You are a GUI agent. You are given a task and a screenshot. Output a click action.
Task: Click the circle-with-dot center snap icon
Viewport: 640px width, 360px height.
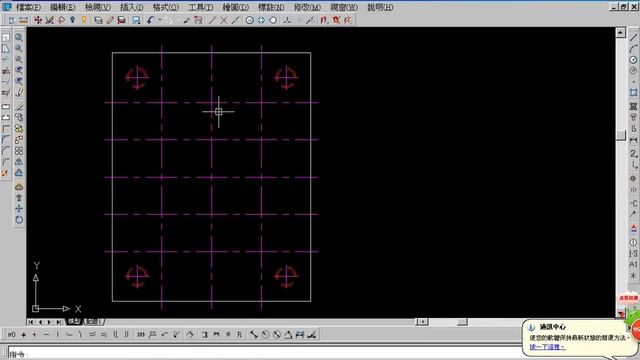click(249, 20)
